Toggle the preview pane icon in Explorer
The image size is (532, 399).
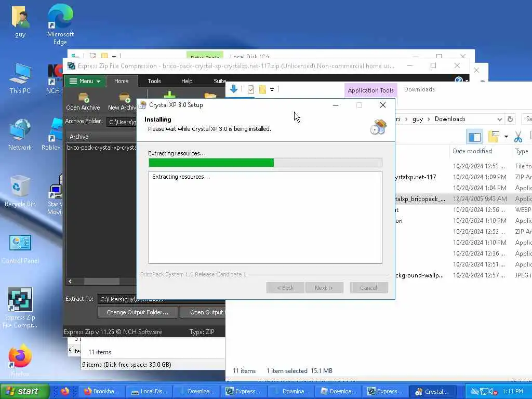(474, 137)
